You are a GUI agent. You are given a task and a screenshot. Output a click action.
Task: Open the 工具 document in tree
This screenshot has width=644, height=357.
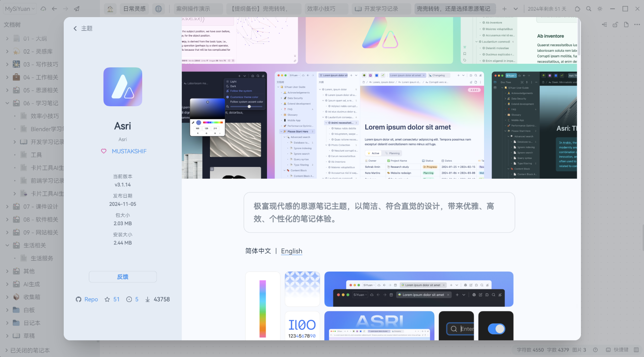[36, 155]
